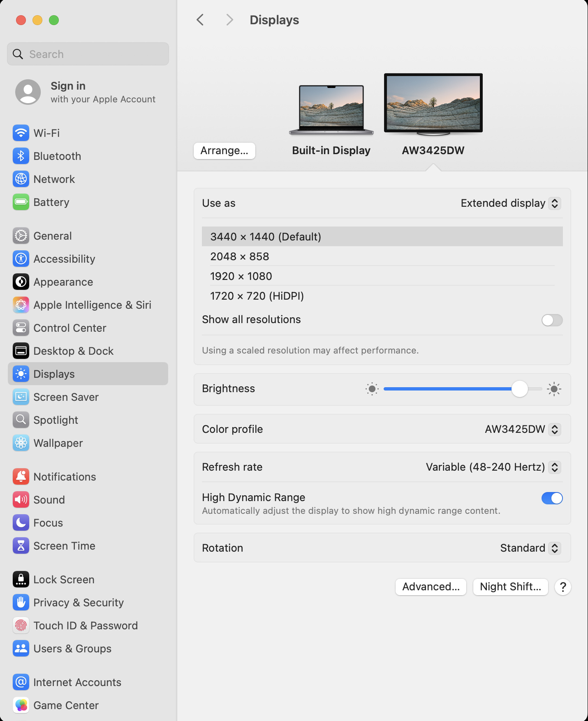Image resolution: width=588 pixels, height=721 pixels.
Task: Select the Wallpaper flower icon
Action: 21,443
